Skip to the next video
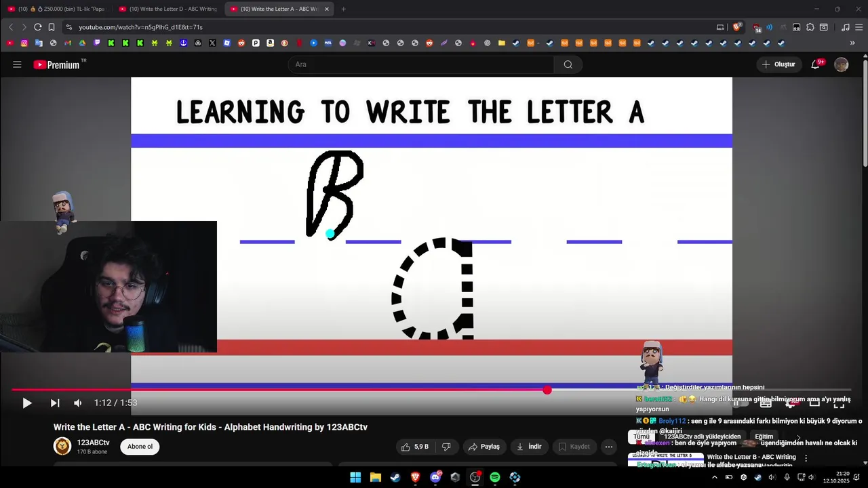This screenshot has width=868, height=488. (55, 403)
